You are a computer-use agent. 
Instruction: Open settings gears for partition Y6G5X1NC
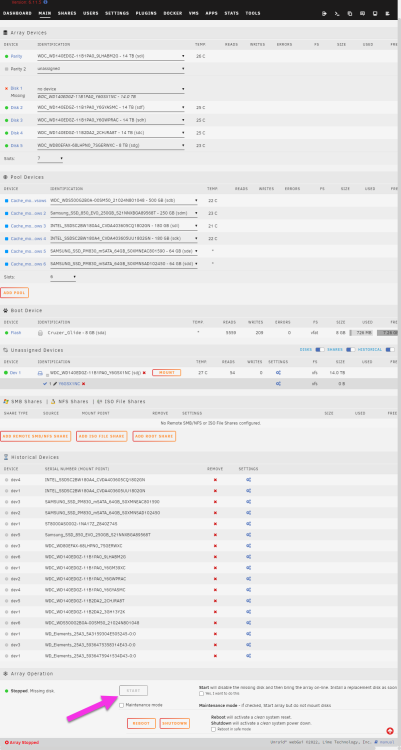pos(278,384)
